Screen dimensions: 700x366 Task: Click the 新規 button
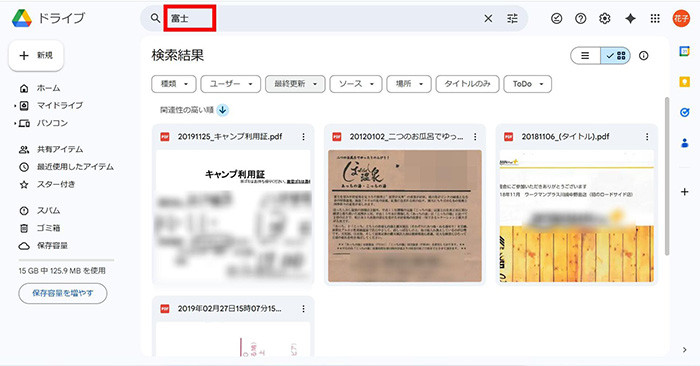click(x=36, y=55)
